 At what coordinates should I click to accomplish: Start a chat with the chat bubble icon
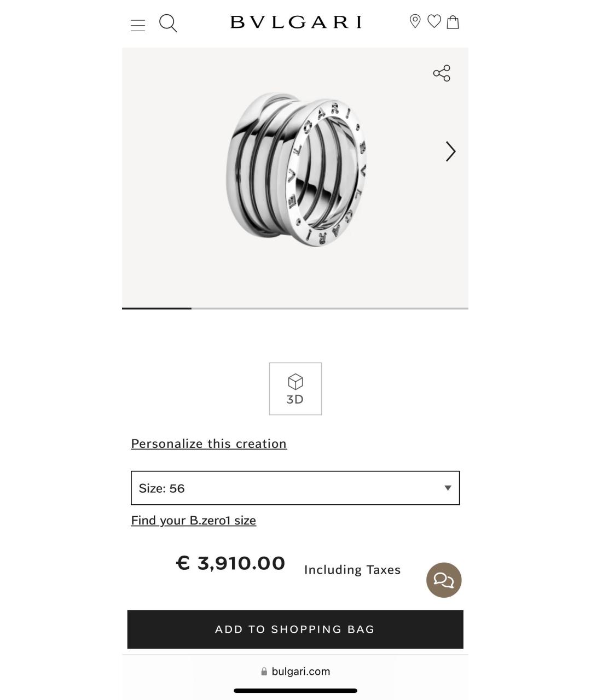point(443,580)
